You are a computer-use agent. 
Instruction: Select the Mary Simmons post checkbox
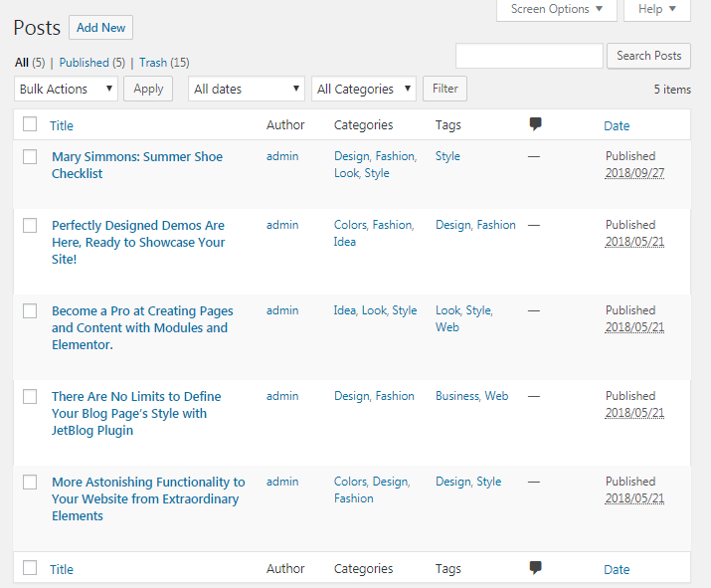[x=30, y=156]
